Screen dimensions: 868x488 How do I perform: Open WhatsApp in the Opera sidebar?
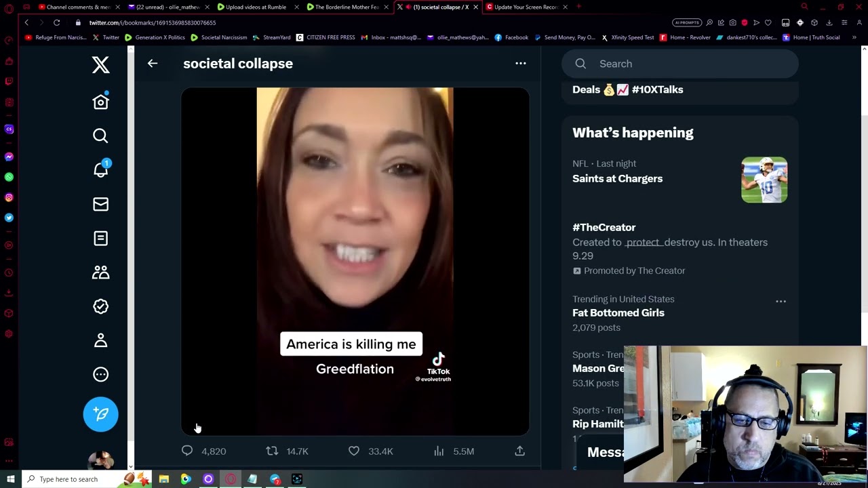point(9,177)
